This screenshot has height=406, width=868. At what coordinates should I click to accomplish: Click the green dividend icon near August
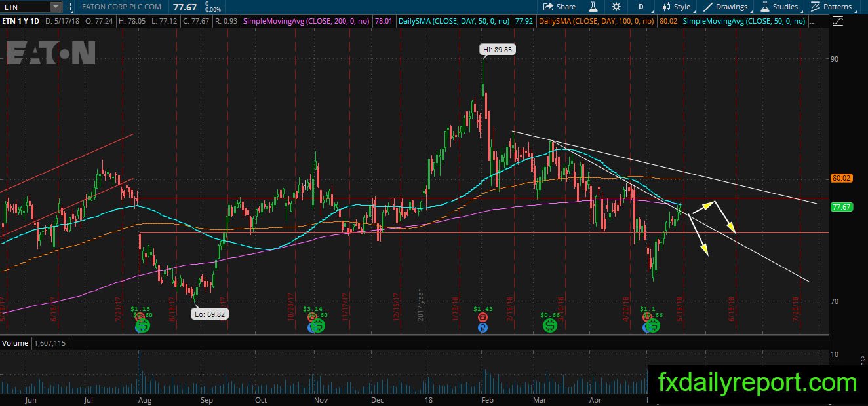tap(142, 325)
